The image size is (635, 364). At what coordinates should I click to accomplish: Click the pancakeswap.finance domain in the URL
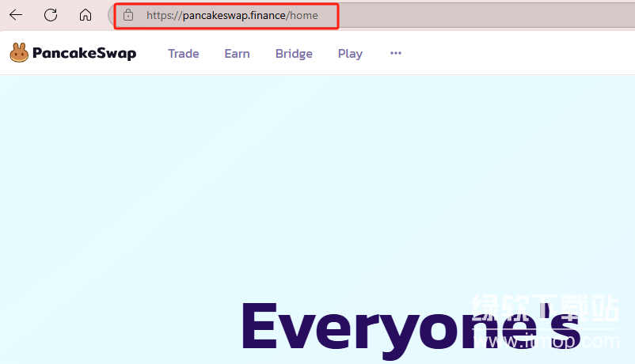[234, 15]
